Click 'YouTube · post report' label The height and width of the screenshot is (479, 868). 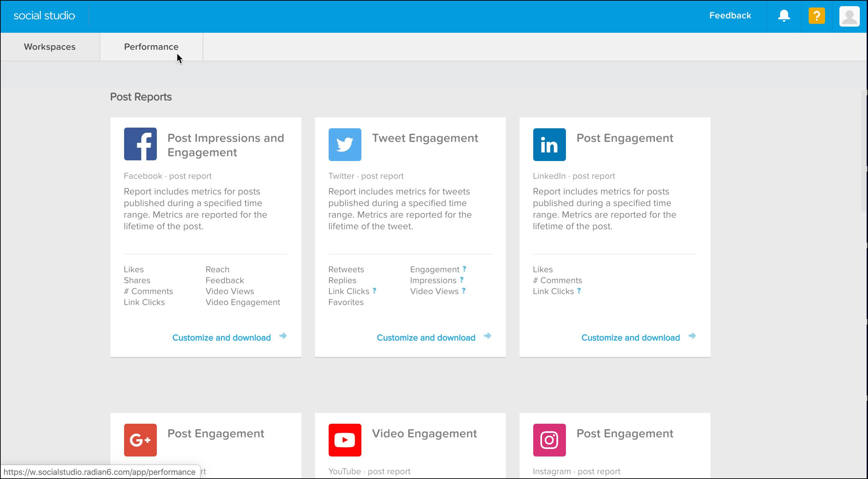pos(369,471)
